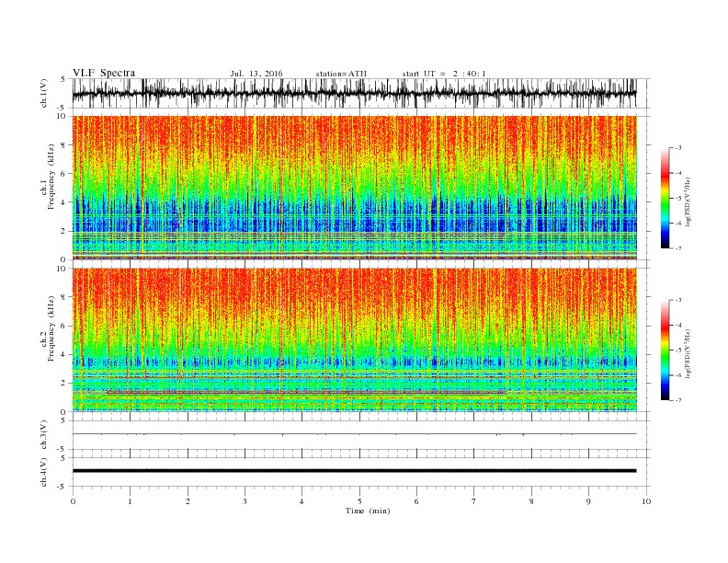Screen dimensions: 728x563
Task: Select the "Time (min)" axis label
Action: click(368, 511)
